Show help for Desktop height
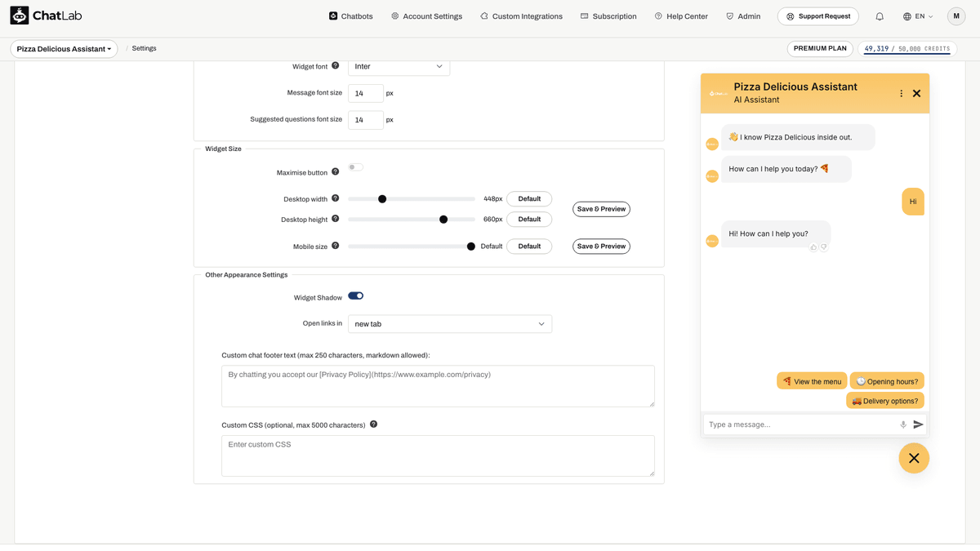 coord(335,219)
